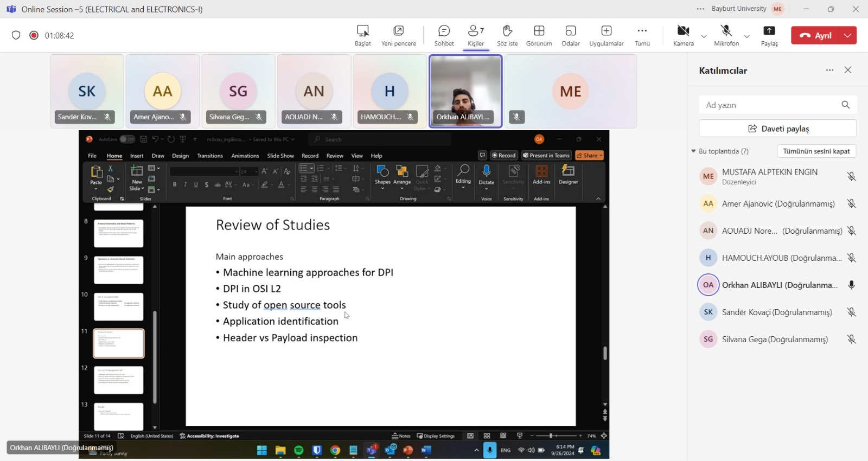This screenshot has width=868, height=461.
Task: Open the dropdown arrow beside Ayrıl
Action: [x=847, y=35]
